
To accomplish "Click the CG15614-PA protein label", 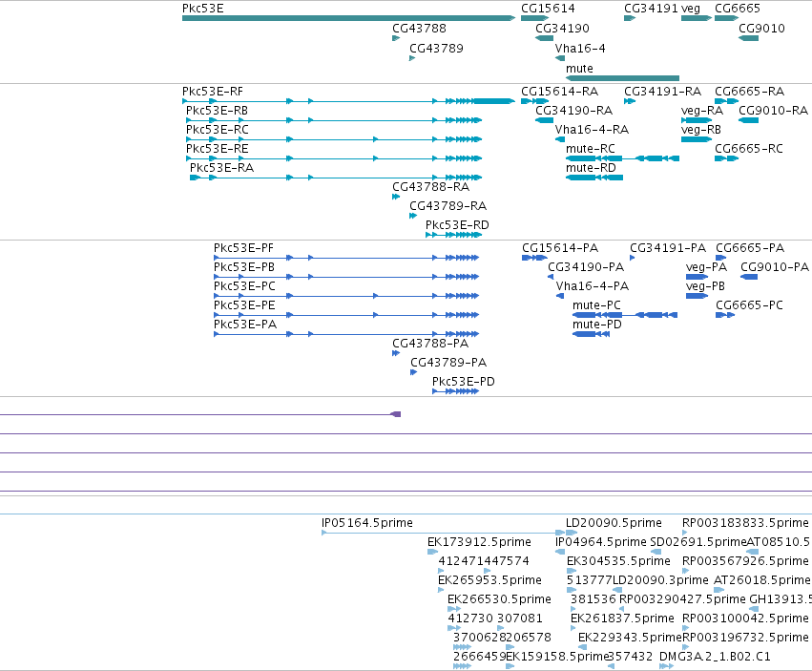I will click(x=560, y=248).
